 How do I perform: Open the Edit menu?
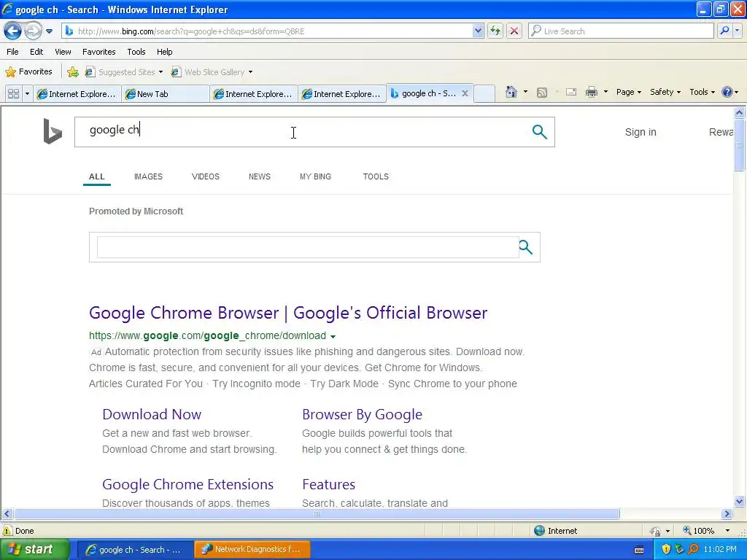[36, 52]
